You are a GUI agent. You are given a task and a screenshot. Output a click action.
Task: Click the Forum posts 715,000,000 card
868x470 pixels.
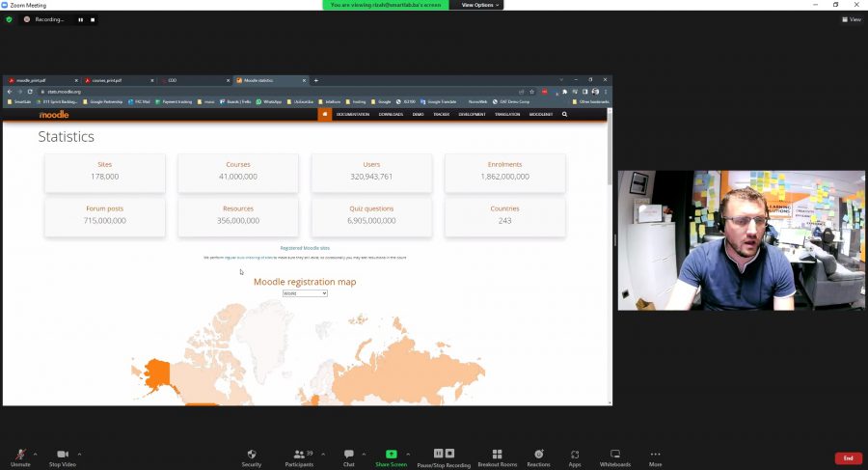tap(104, 217)
